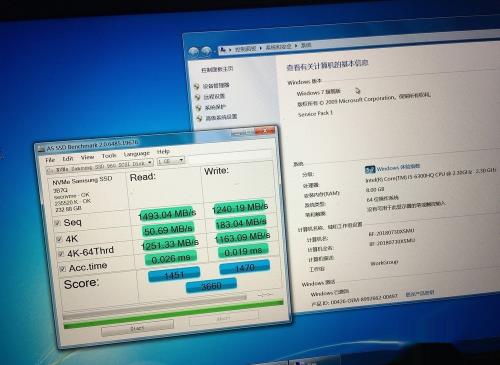Click the Remote settings shield icon
The width and height of the screenshot is (500, 365).
coord(198,97)
